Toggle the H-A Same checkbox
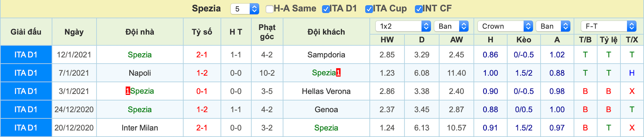The image size is (644, 137). (x=269, y=9)
